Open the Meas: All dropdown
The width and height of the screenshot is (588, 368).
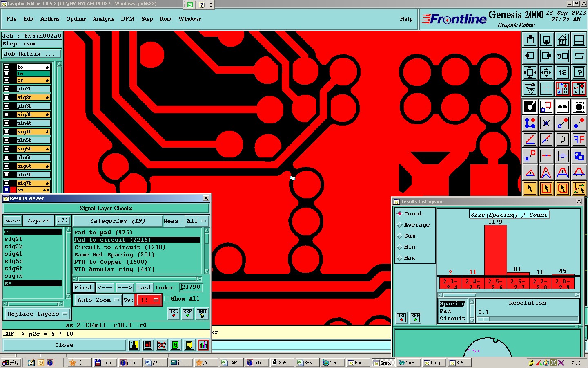click(x=196, y=221)
